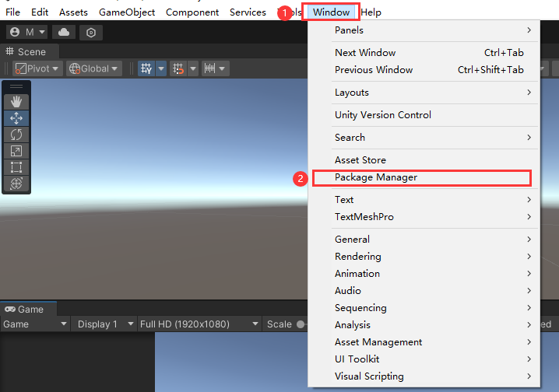
Task: Open grid snapping dropdown arrow
Action: click(193, 68)
